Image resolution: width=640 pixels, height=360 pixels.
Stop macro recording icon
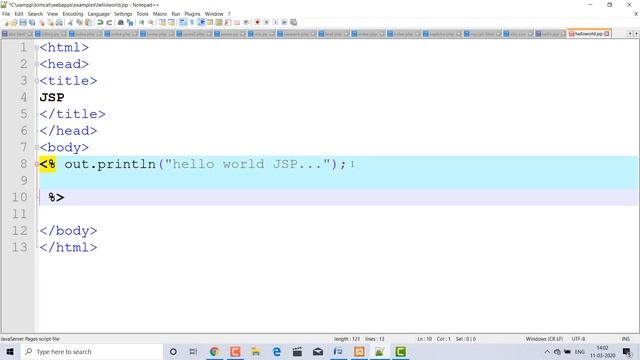point(266,22)
